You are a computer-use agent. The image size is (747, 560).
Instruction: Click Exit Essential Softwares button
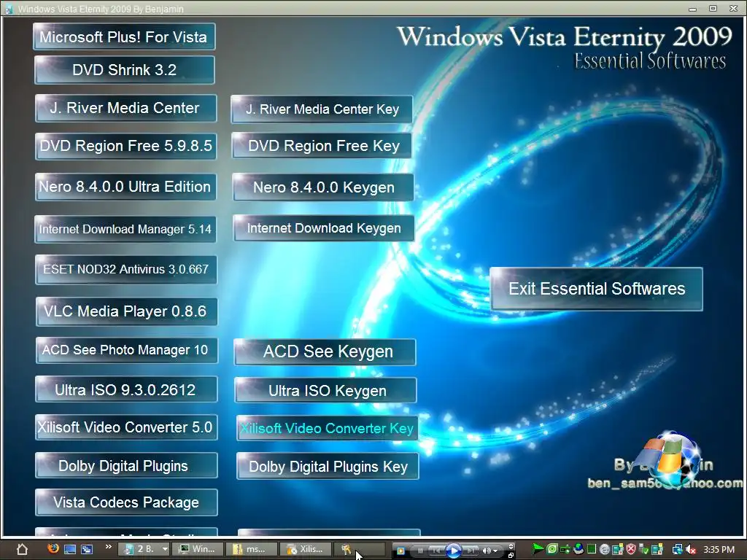click(x=597, y=289)
